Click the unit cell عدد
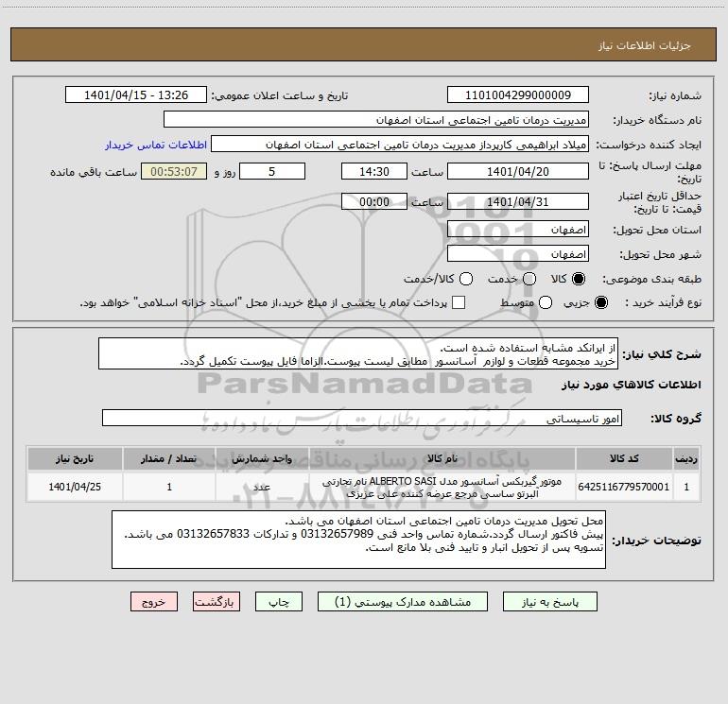The width and height of the screenshot is (728, 704). click(x=262, y=487)
